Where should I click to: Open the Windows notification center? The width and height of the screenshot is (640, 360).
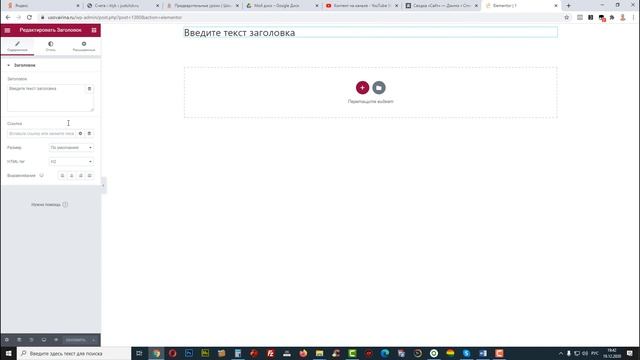click(630, 353)
